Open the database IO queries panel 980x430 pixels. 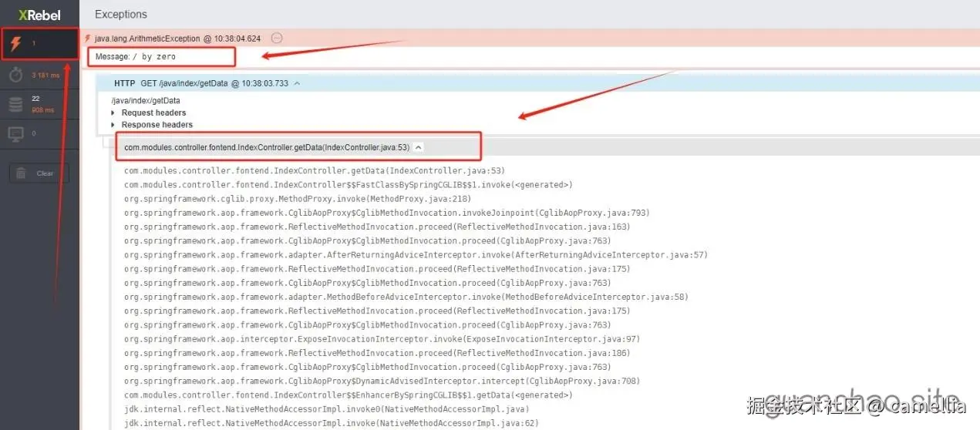tap(39, 105)
